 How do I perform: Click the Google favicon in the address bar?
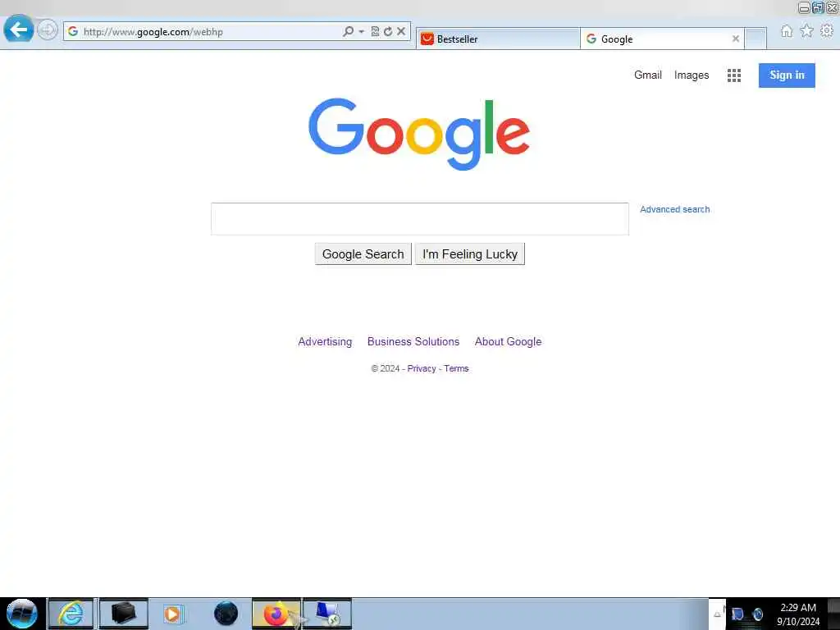click(73, 32)
